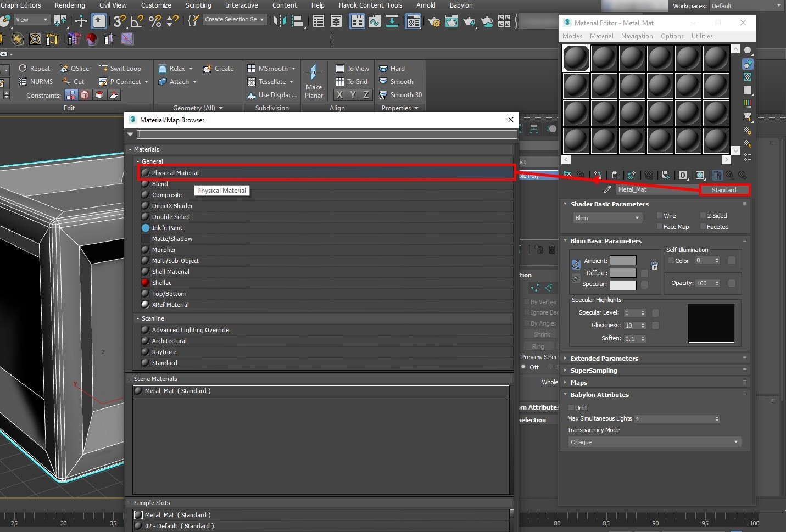
Task: Expand the Extended Parameters rollout
Action: point(604,359)
